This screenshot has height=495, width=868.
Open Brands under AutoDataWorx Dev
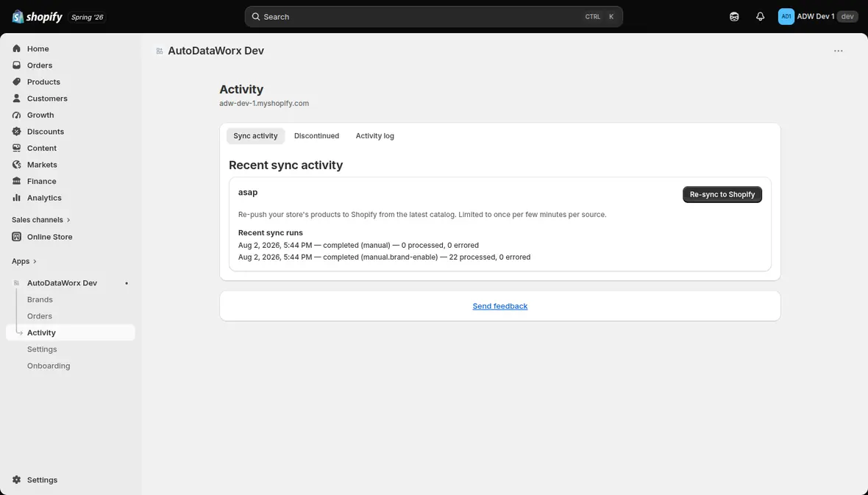pos(40,299)
